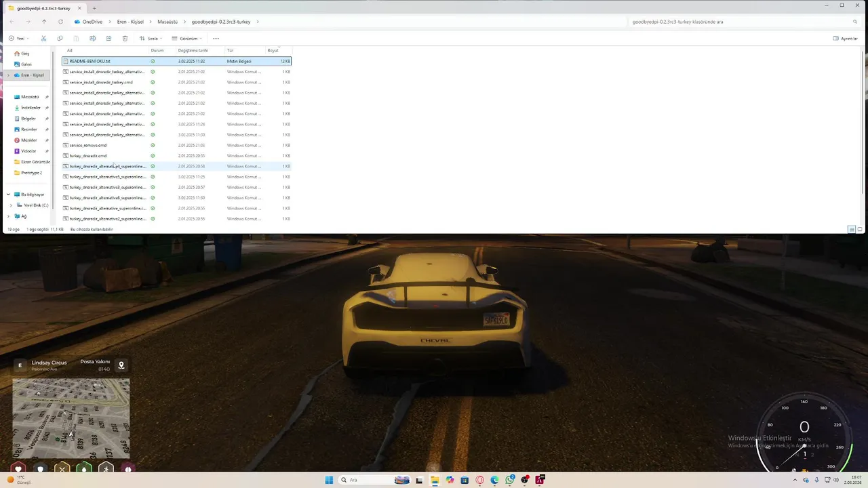The width and height of the screenshot is (868, 488).
Task: Refresh the folder view
Action: pyautogui.click(x=60, y=22)
